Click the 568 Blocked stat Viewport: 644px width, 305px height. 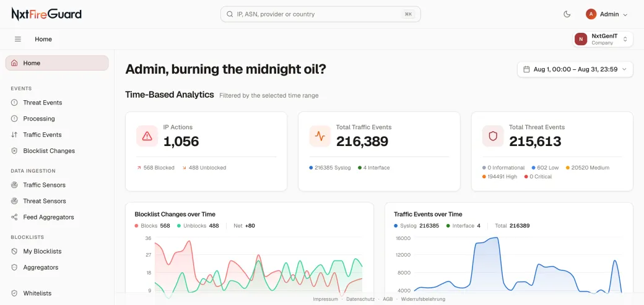(x=155, y=168)
